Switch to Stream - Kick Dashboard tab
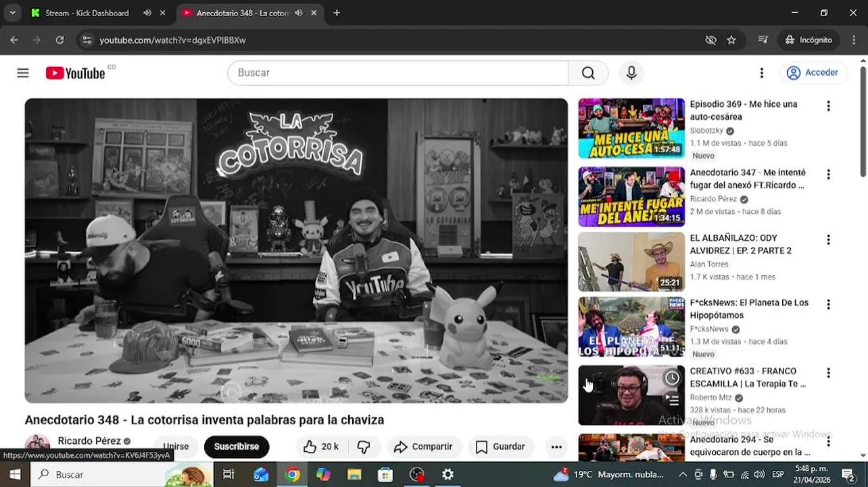Image resolution: width=868 pixels, height=487 pixels. tap(98, 13)
